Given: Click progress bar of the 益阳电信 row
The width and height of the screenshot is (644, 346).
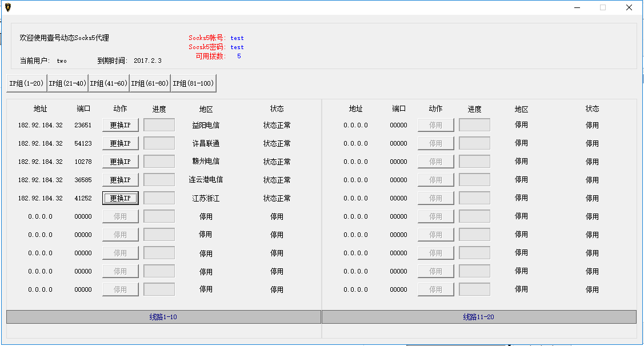Looking at the screenshot, I should 159,125.
